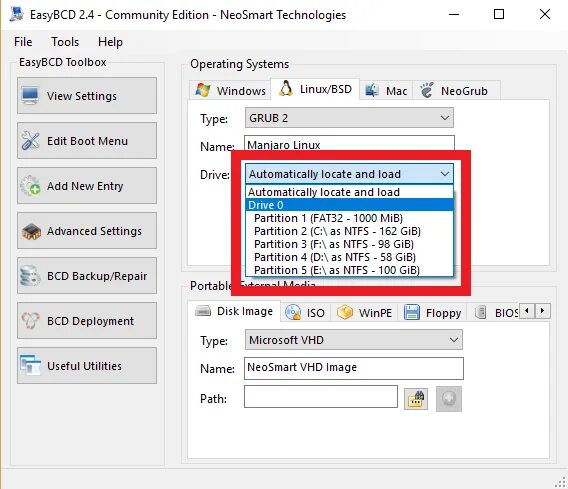Open the Microsoft VHD type dropdown

tap(354, 340)
